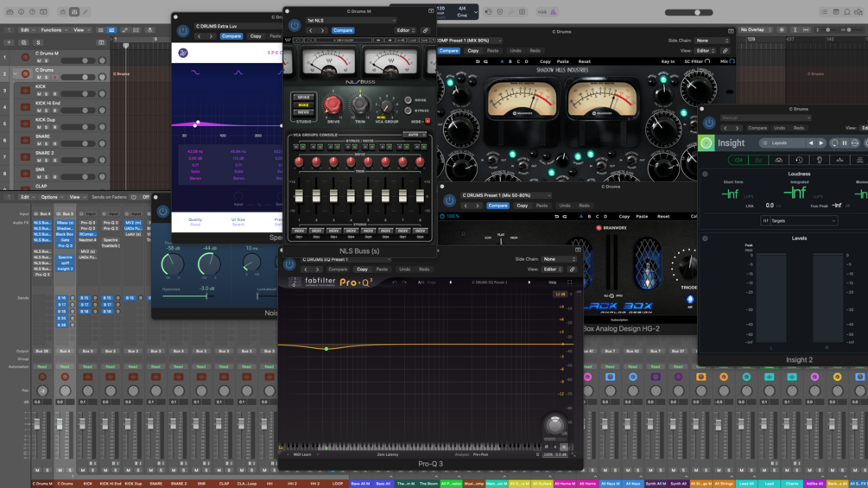Click Reset in the Shadow Hills toolbar
Viewport: 868px width, 488px height.
pyautogui.click(x=585, y=61)
